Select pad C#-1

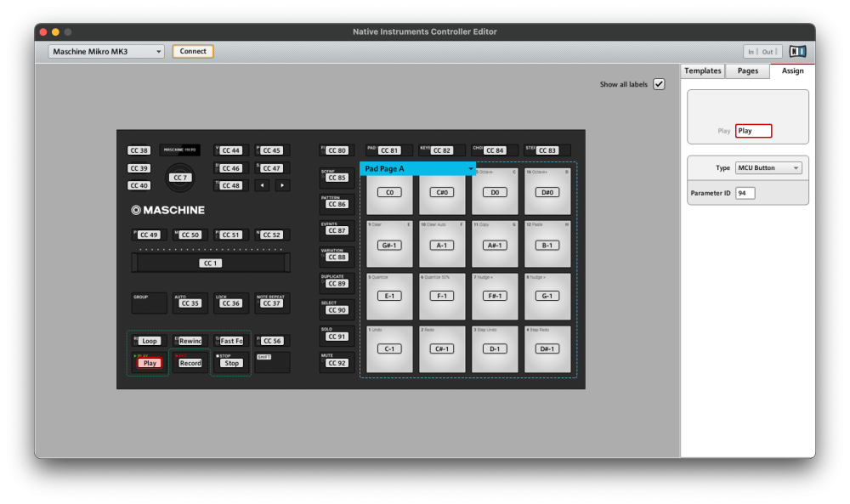[442, 349]
